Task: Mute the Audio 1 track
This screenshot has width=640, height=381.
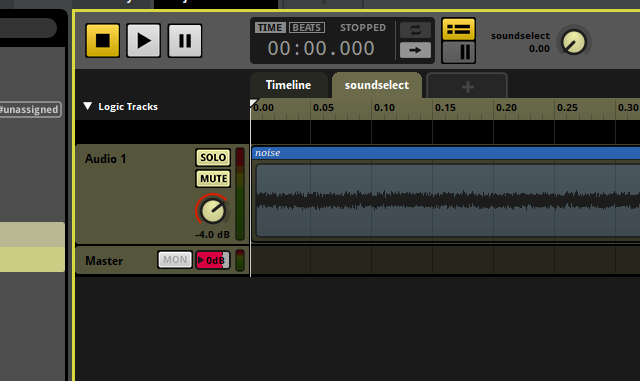Action: pyautogui.click(x=213, y=179)
